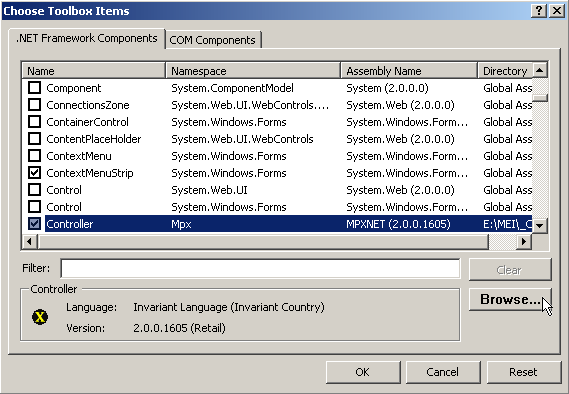
Task: Check the ContextMenu checkbox
Action: click(x=34, y=156)
